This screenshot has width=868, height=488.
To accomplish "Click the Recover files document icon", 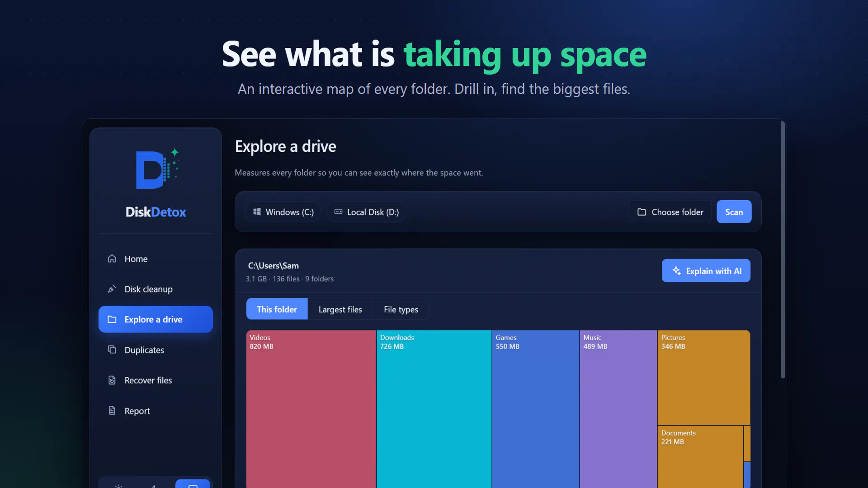I will coord(112,380).
